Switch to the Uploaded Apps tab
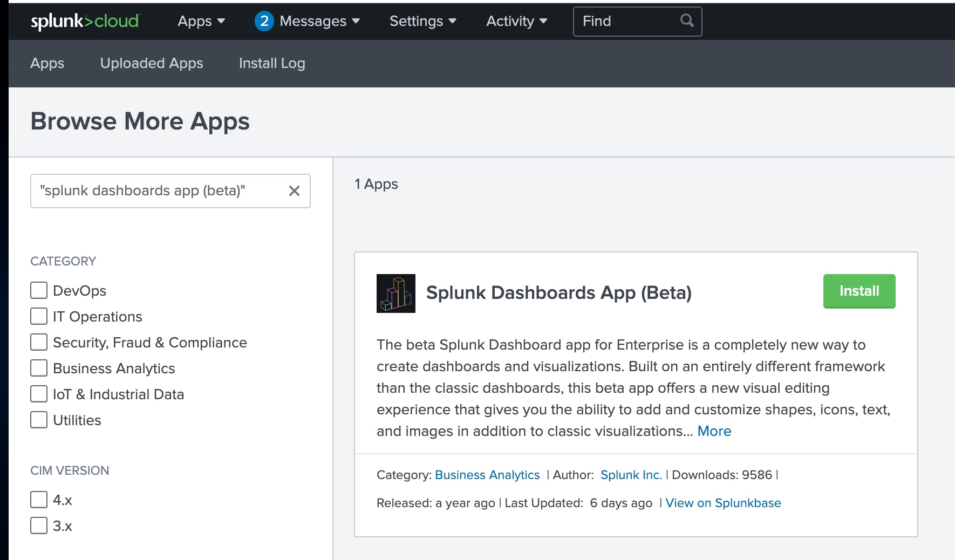Screen dimensions: 955x560 pyautogui.click(x=152, y=63)
